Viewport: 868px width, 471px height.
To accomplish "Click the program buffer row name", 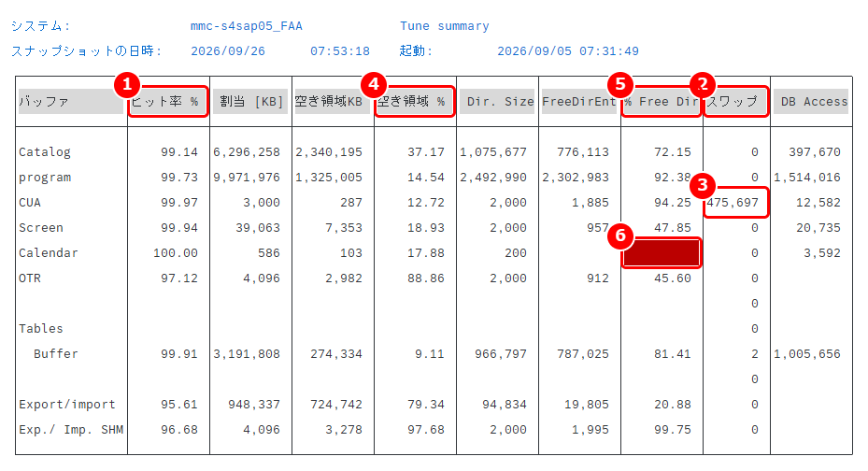I will (44, 178).
